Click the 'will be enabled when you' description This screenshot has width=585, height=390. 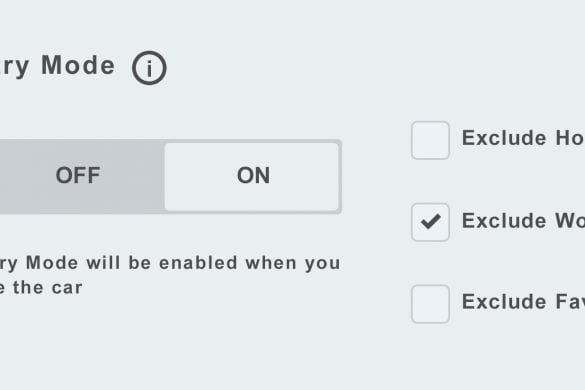[213, 263]
